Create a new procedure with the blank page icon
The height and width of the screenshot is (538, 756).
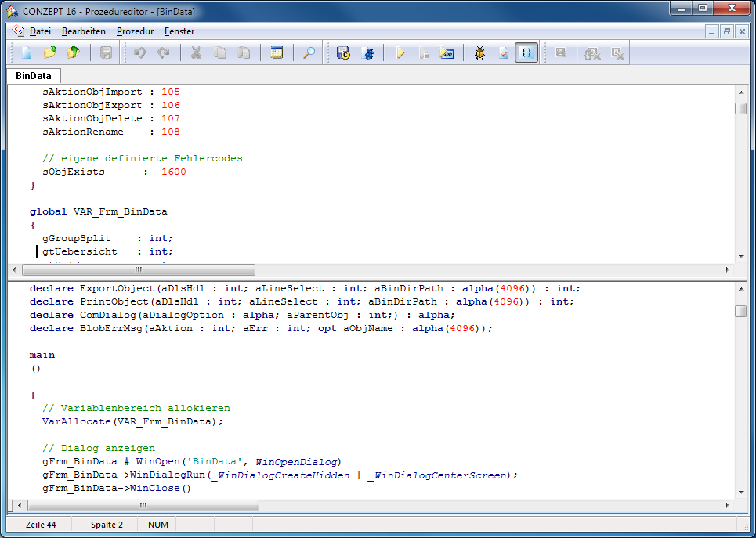pos(27,53)
